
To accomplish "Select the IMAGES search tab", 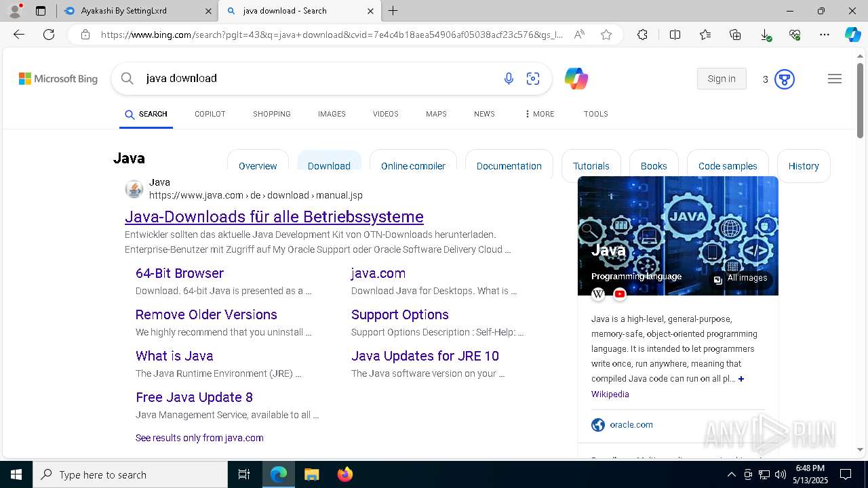I will (332, 114).
